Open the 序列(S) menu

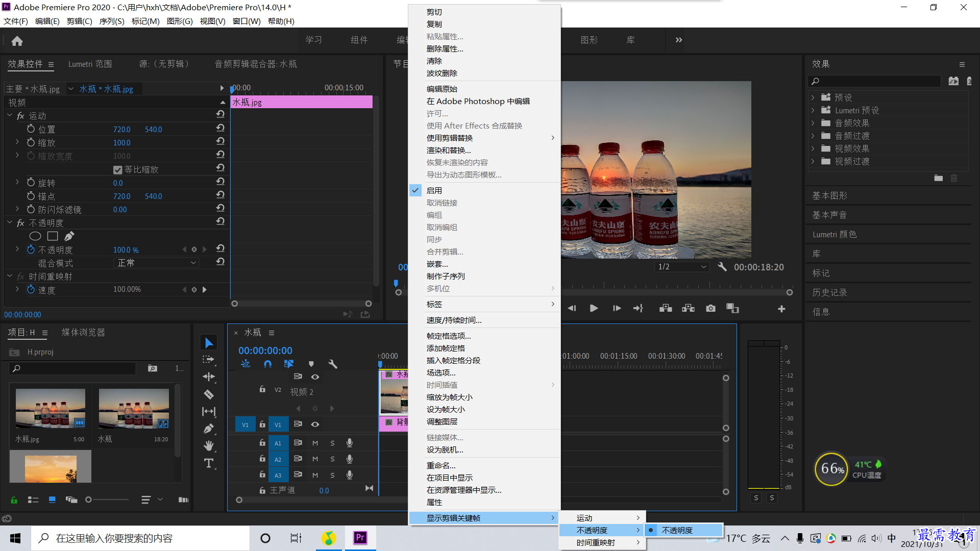point(112,21)
